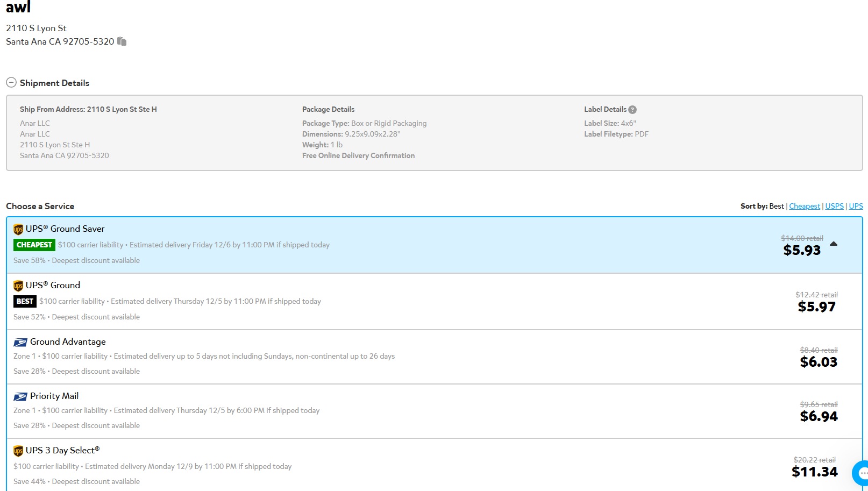The height and width of the screenshot is (491, 868).
Task: Filter services by USPS
Action: (835, 206)
